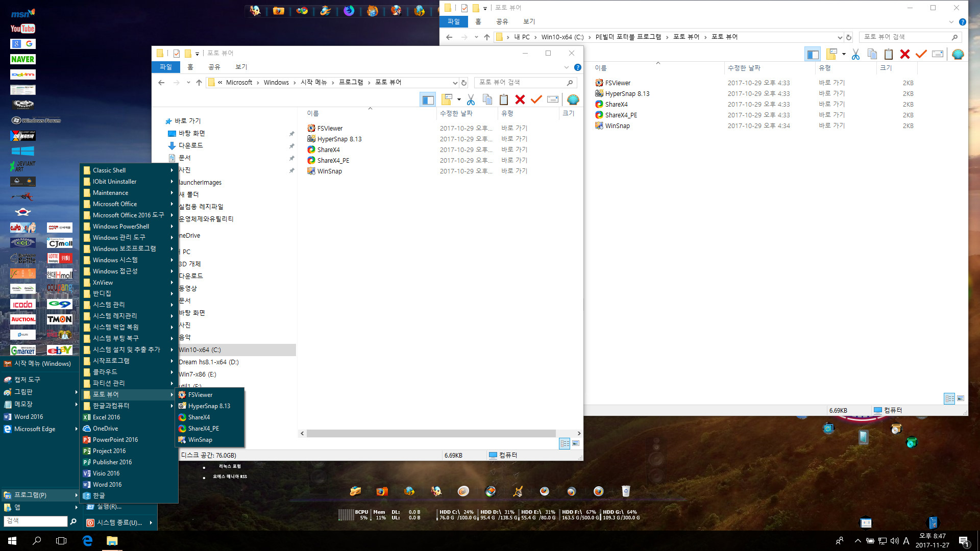Switch to details view in front Explorer status bar
Screen dimensions: 980x551
tap(565, 443)
